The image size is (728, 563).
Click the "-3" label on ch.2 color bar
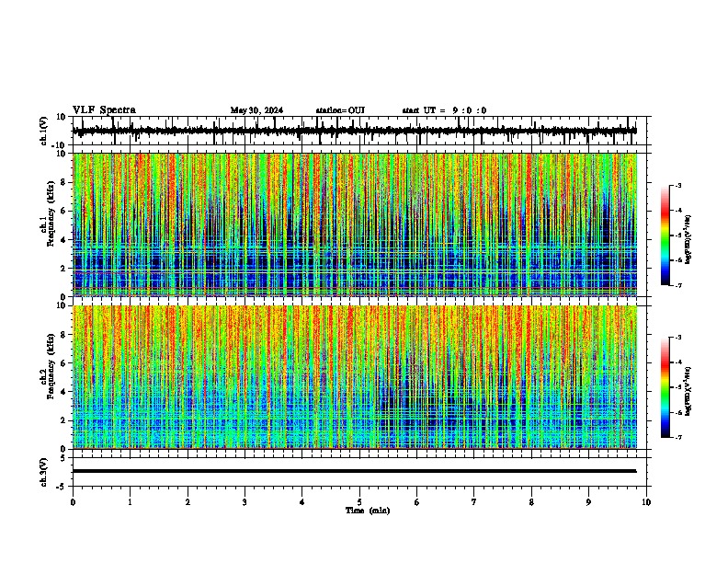(678, 338)
